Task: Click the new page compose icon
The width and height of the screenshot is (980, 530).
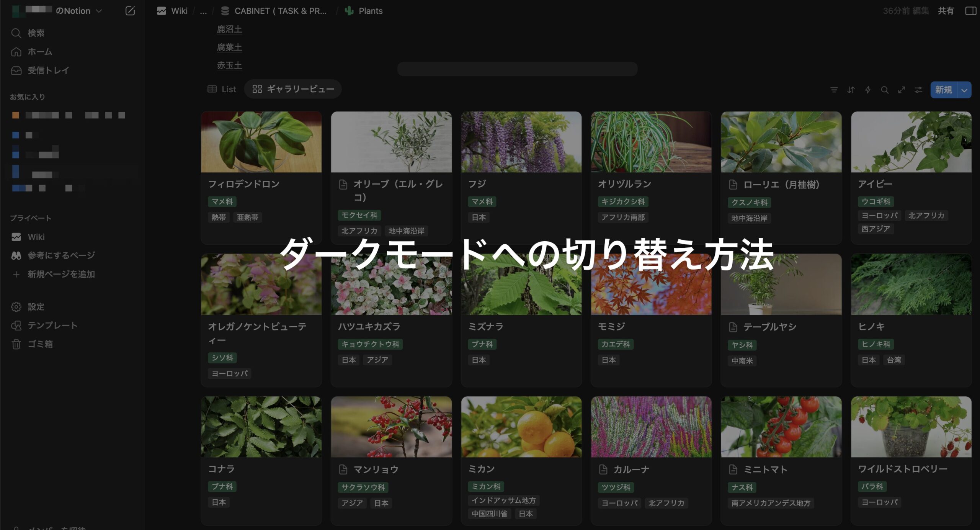Action: point(130,11)
